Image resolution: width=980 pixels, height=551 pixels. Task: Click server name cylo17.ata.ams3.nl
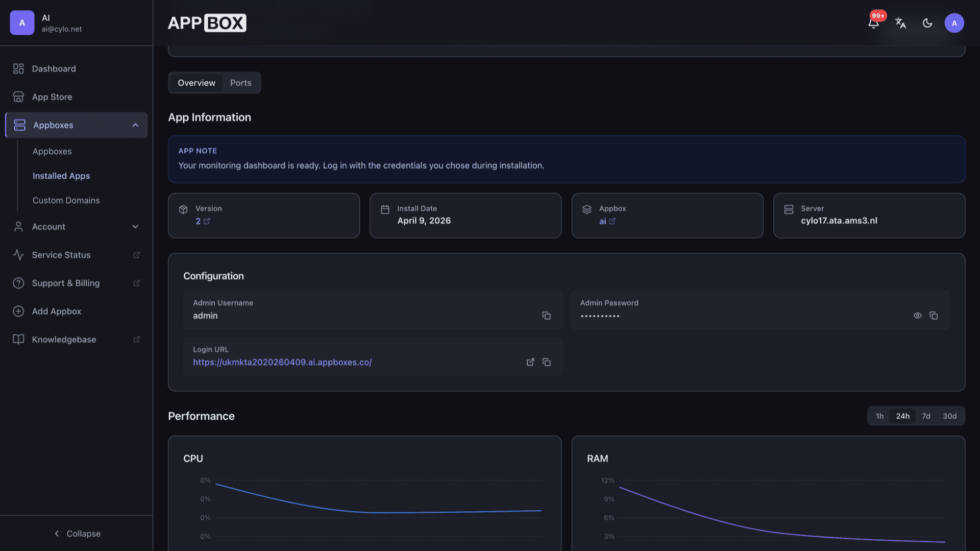point(839,221)
